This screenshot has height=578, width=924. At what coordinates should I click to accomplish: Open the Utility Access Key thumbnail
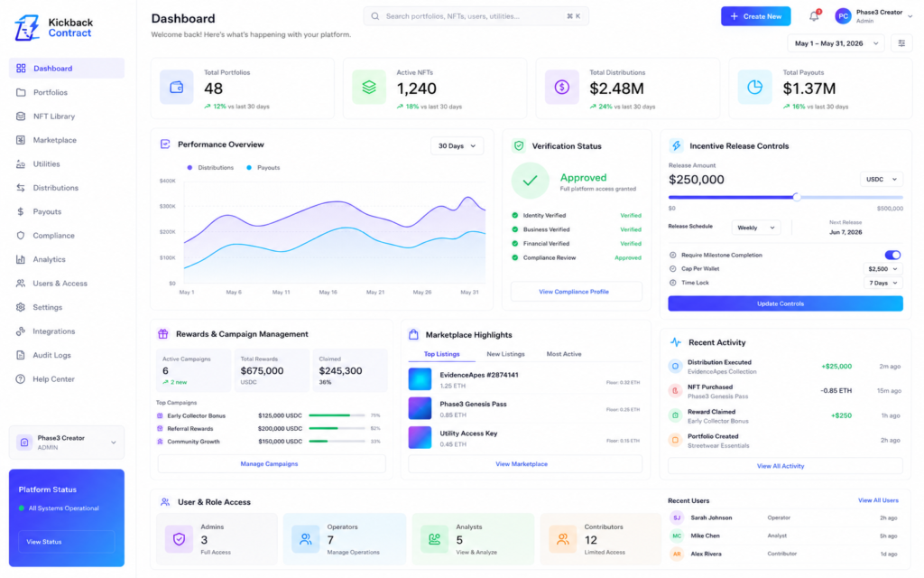(420, 438)
